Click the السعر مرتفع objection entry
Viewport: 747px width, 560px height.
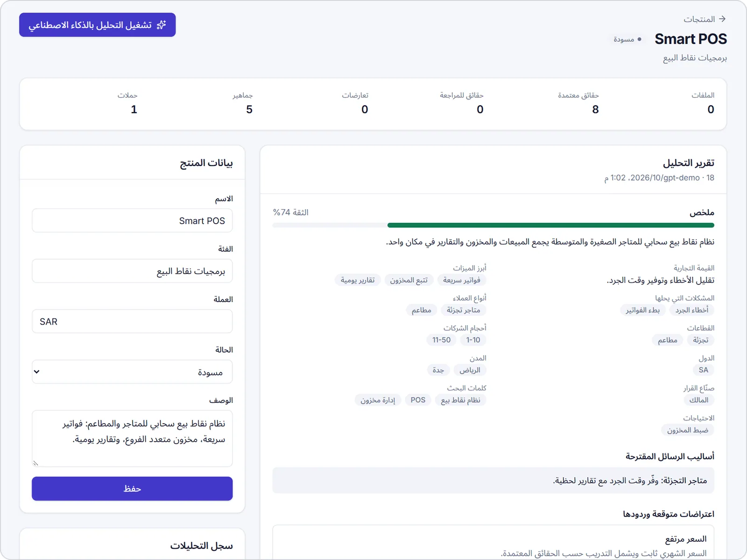pos(493,543)
